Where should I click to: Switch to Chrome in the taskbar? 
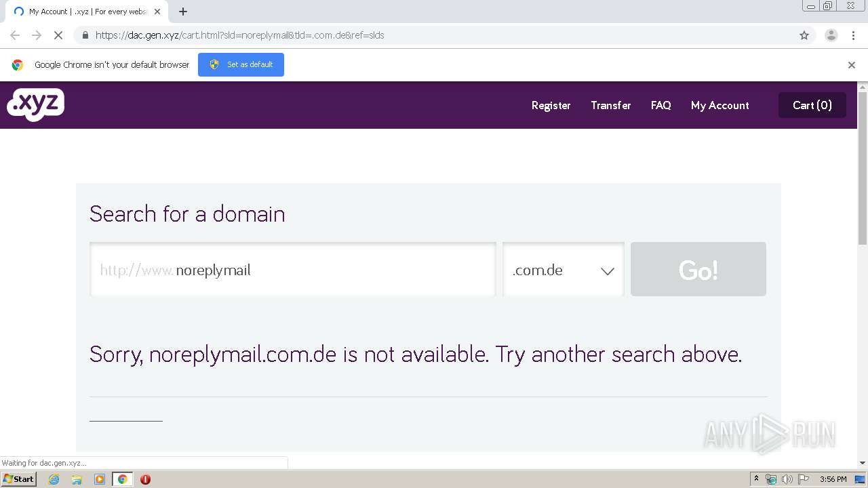pyautogui.click(x=122, y=479)
